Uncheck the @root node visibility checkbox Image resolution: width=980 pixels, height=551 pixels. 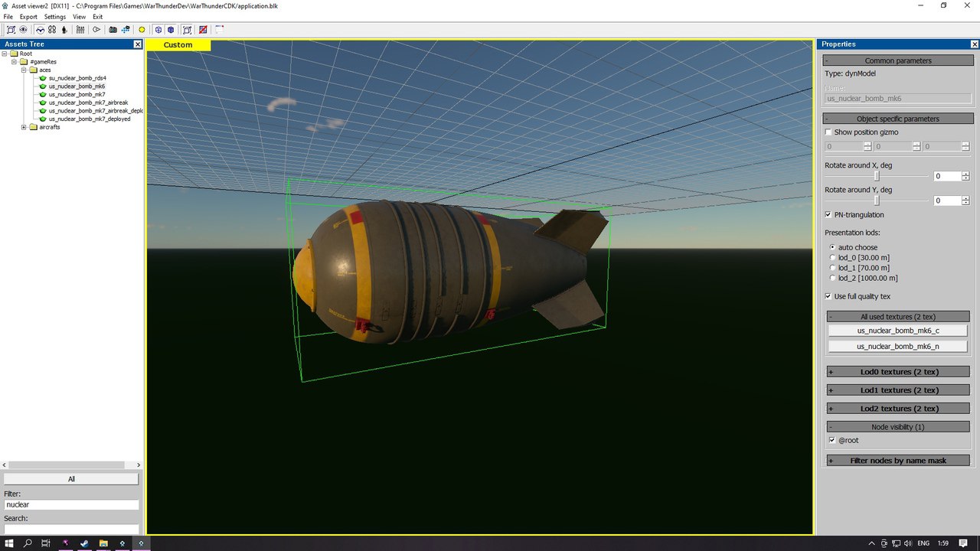click(x=832, y=441)
